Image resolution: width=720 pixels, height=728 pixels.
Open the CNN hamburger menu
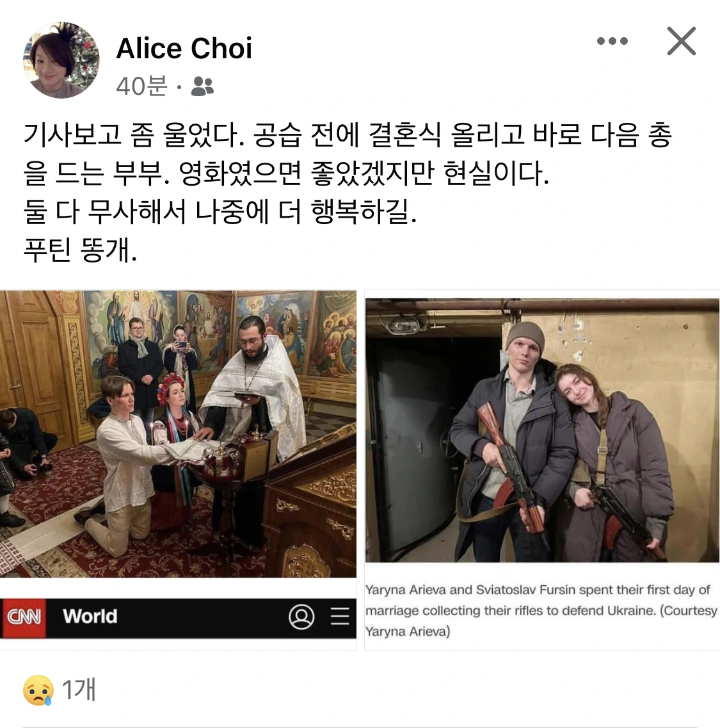[340, 616]
